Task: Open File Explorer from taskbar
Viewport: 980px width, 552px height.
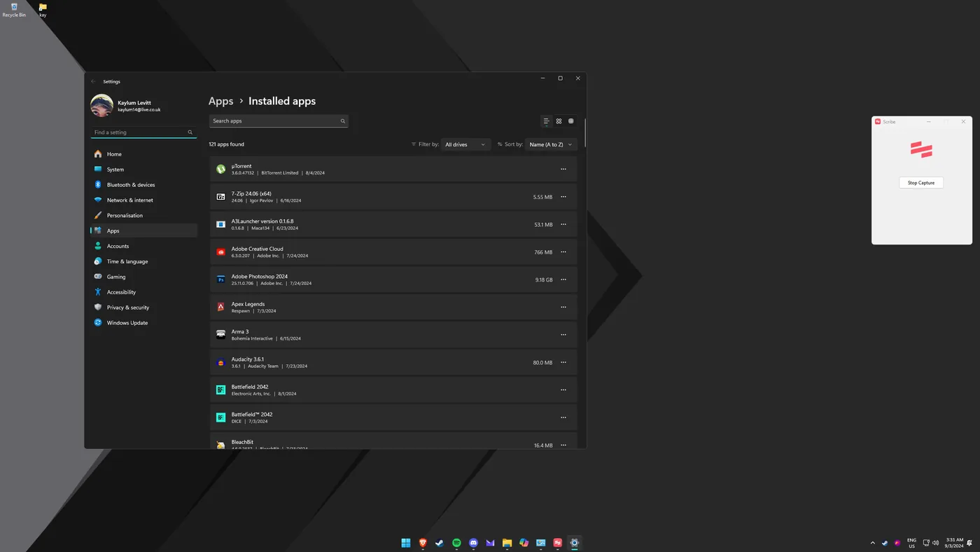Action: click(507, 543)
